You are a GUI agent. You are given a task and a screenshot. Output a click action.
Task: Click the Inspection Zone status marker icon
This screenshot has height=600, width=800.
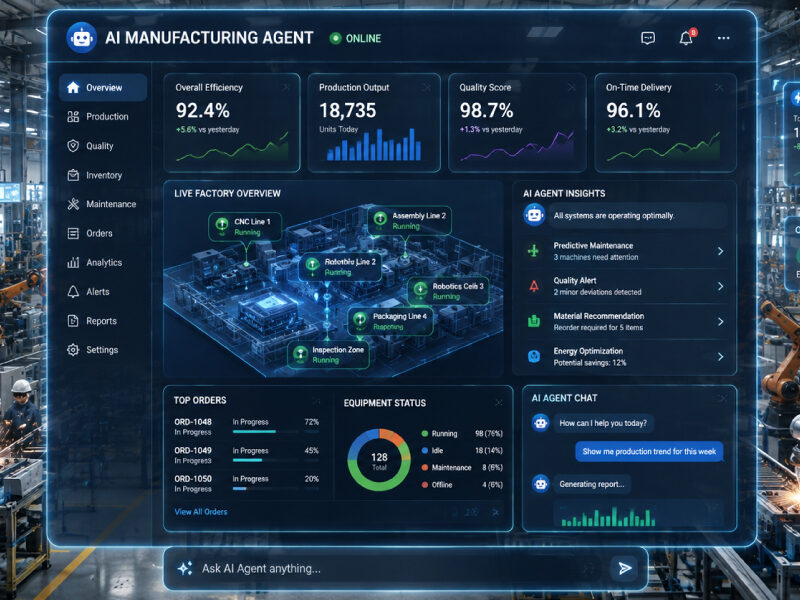coord(300,353)
